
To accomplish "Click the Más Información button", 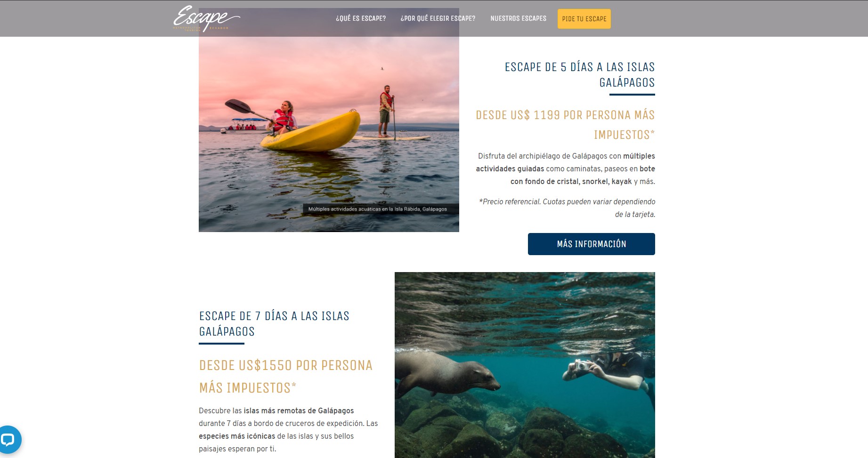I will [x=591, y=244].
